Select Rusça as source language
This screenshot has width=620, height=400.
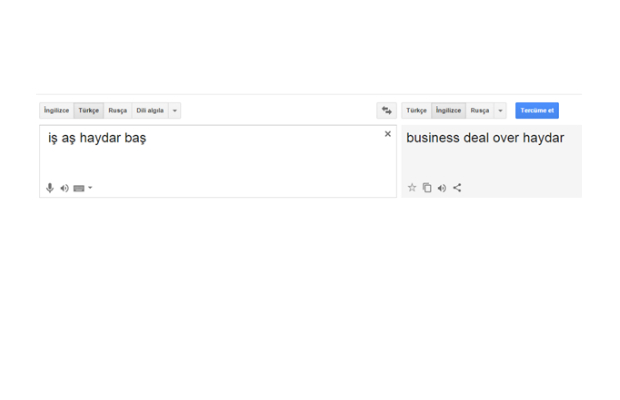tap(118, 111)
